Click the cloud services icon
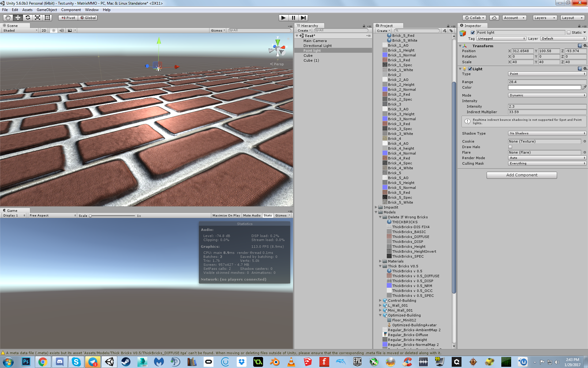Viewport: 588px width, 368px height. point(494,18)
